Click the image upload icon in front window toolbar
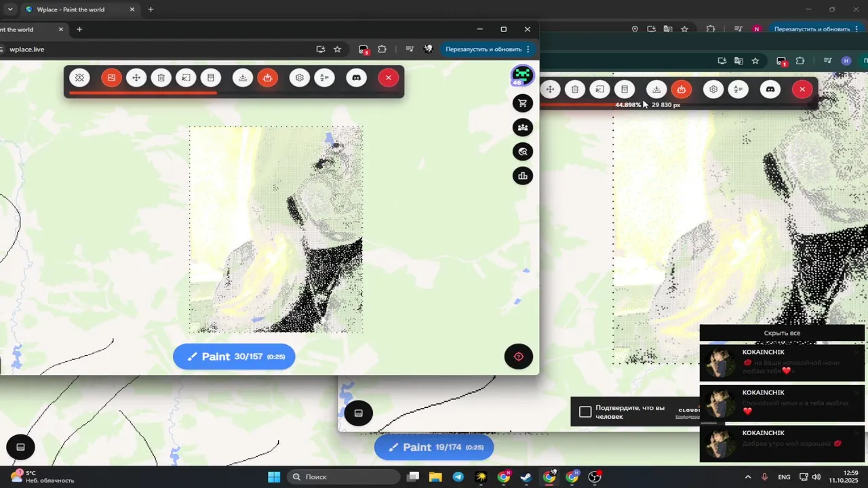868x488 pixels. pyautogui.click(x=111, y=78)
